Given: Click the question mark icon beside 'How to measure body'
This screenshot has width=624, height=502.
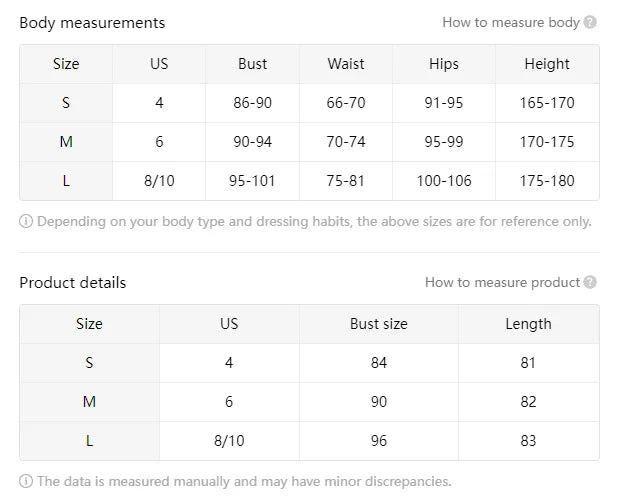Looking at the screenshot, I should pyautogui.click(x=590, y=22).
